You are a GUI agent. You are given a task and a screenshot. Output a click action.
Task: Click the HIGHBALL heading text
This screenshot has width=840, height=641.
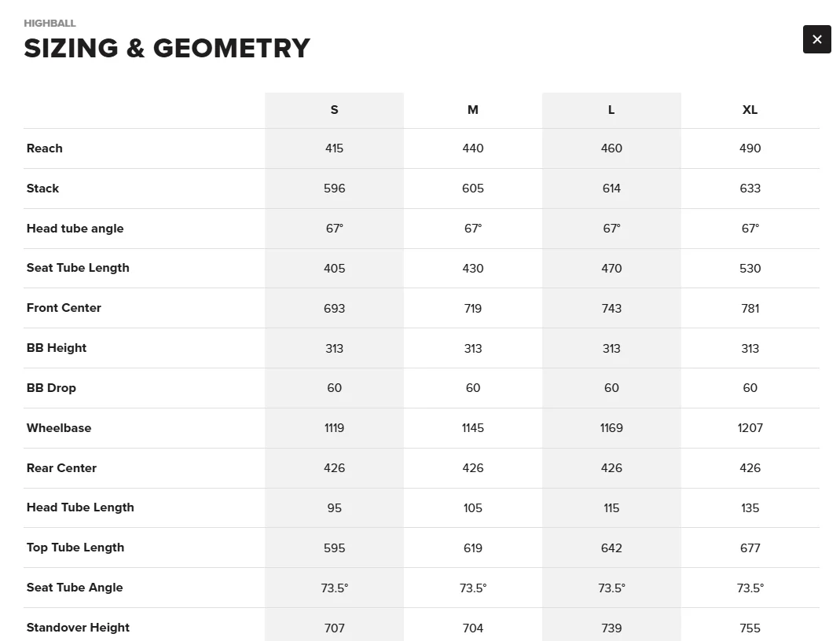[50, 23]
